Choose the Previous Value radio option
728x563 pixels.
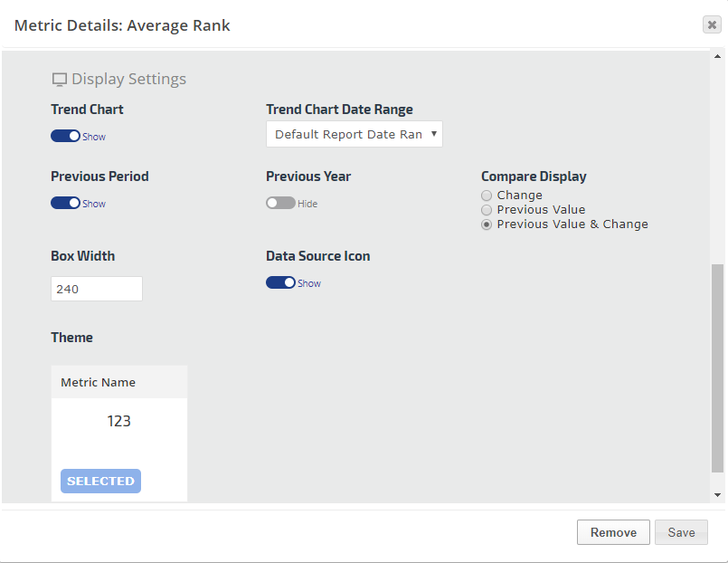487,210
